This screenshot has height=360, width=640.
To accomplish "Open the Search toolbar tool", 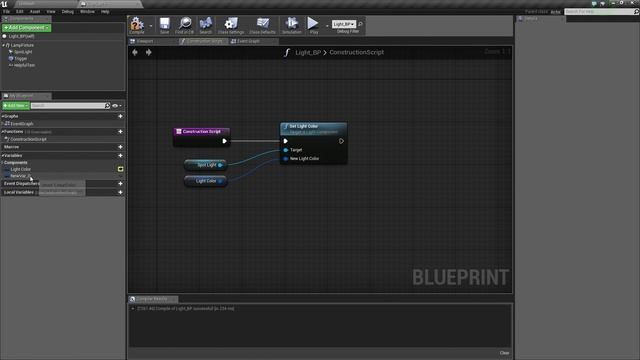I will (206, 25).
